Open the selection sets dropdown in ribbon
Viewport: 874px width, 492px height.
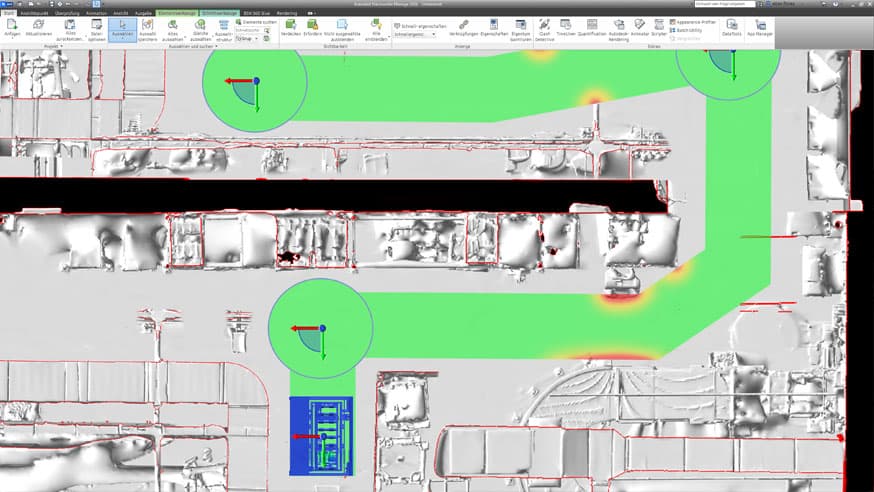tap(247, 39)
